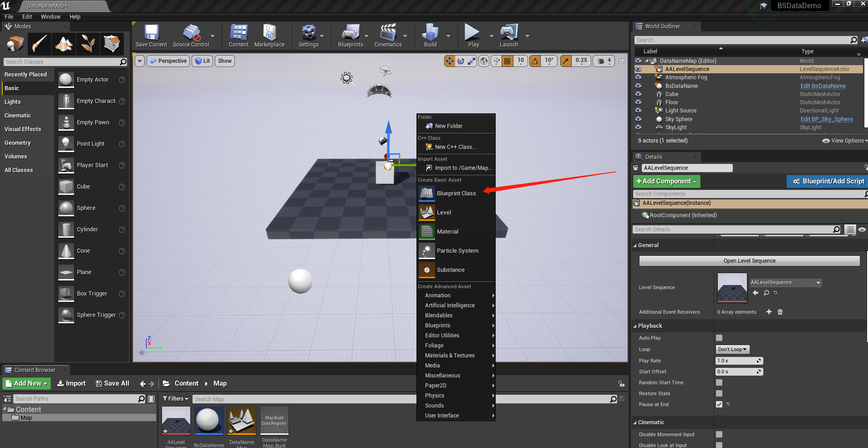Switch to Paint mode
Image resolution: width=868 pixels, height=448 pixels.
coord(39,44)
